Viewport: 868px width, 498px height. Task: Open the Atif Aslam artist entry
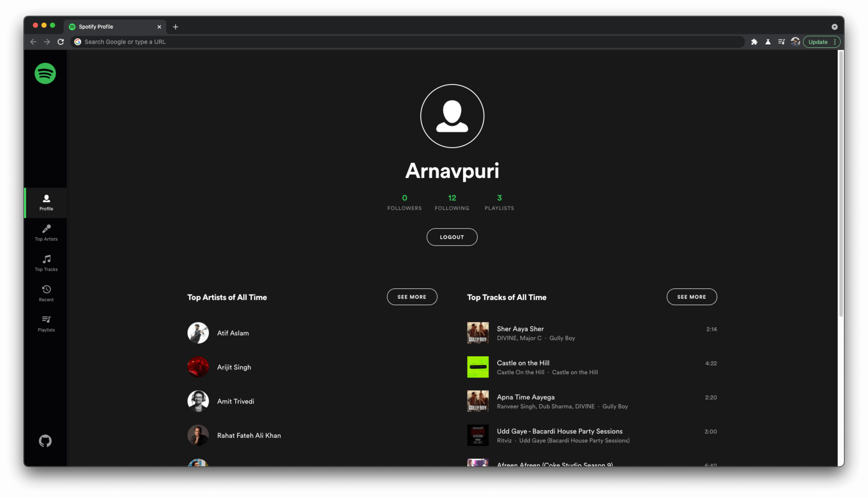click(233, 333)
